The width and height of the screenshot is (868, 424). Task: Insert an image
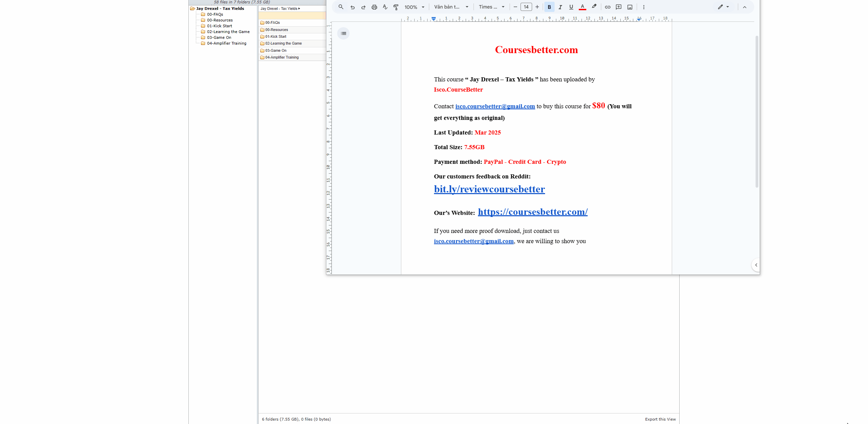[630, 7]
